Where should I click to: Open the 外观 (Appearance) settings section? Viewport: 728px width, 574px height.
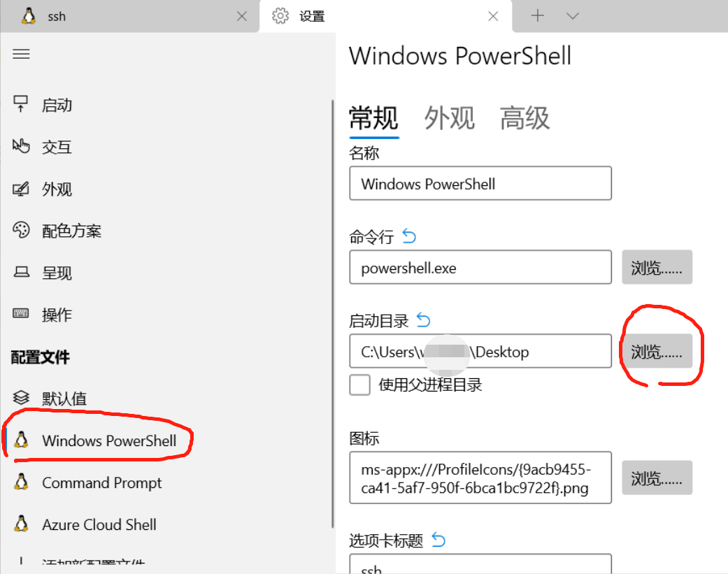tap(56, 189)
